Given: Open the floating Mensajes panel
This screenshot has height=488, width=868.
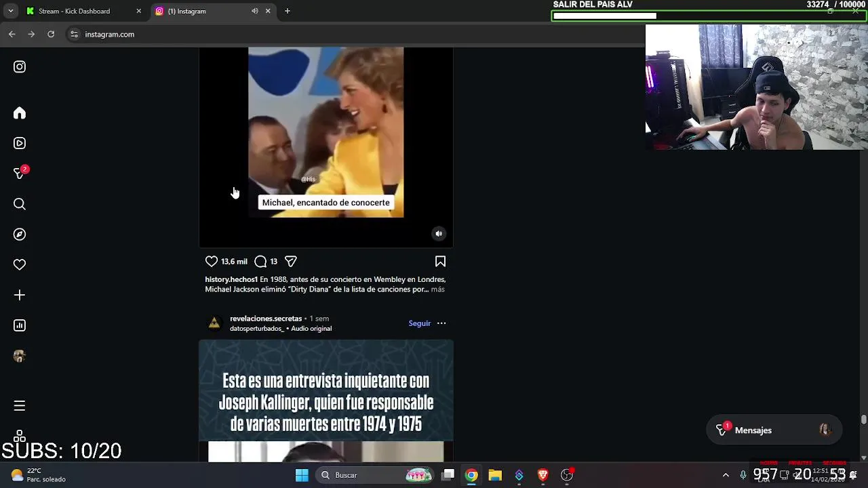Looking at the screenshot, I should point(774,430).
